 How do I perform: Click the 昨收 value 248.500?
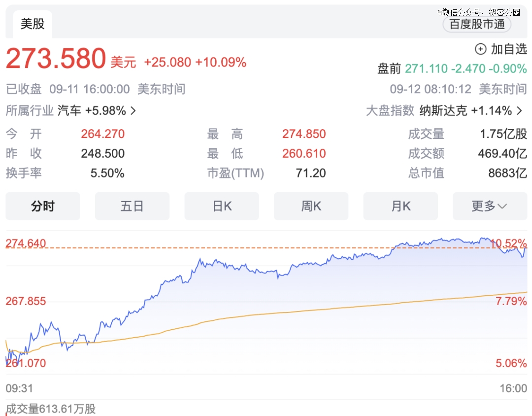point(103,153)
